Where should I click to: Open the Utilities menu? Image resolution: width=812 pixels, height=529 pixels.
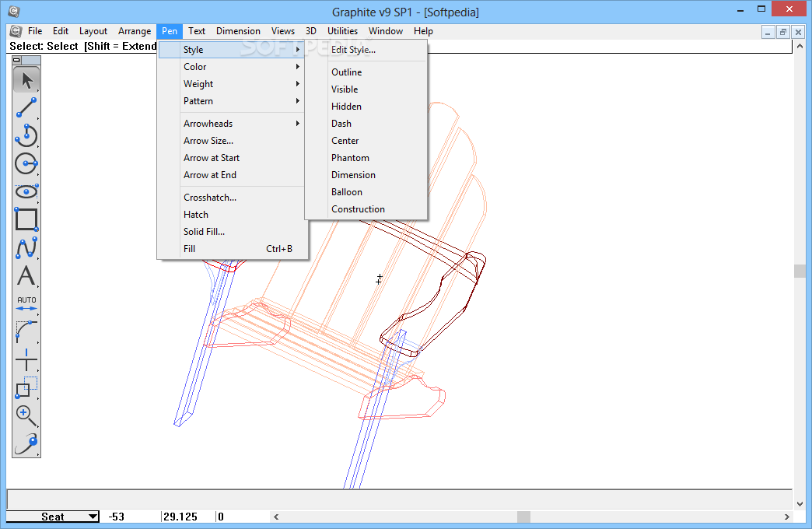pos(342,31)
